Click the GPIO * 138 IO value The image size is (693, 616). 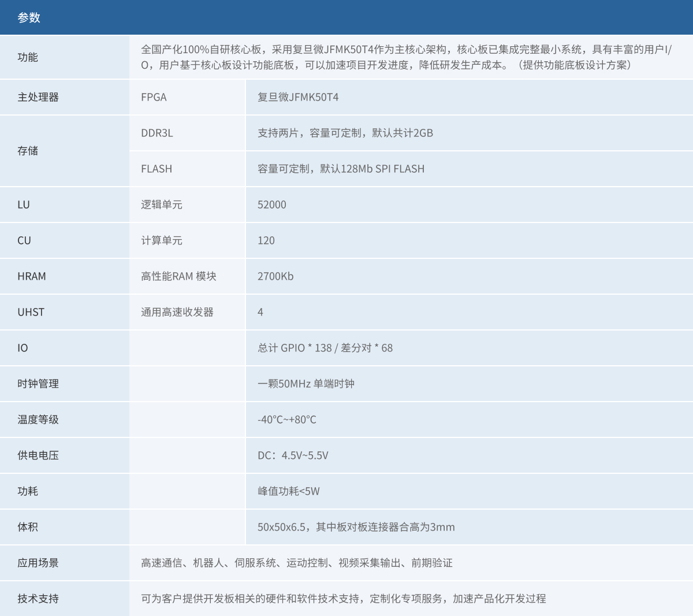[x=306, y=348]
